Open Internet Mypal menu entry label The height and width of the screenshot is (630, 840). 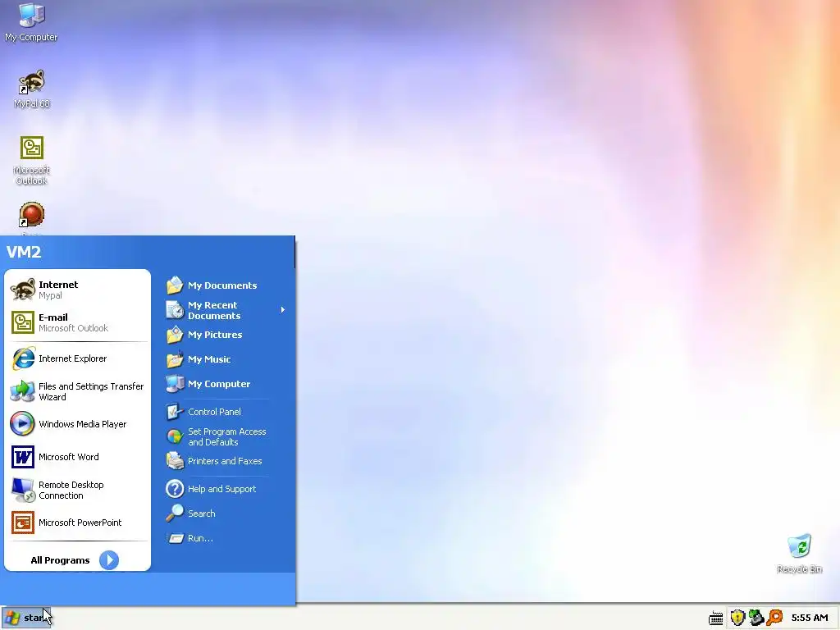point(58,290)
